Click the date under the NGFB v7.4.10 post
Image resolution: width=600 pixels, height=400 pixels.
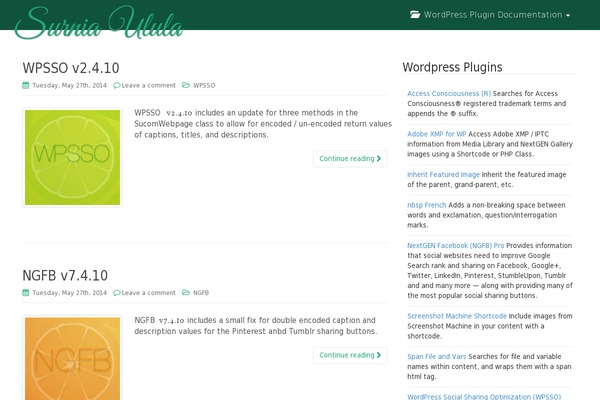point(69,292)
